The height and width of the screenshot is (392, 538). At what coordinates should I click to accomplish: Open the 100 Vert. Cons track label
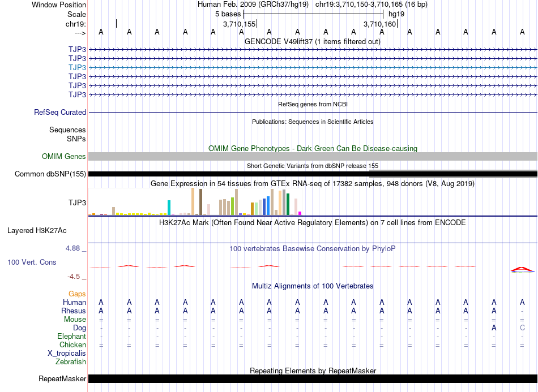coord(32,262)
